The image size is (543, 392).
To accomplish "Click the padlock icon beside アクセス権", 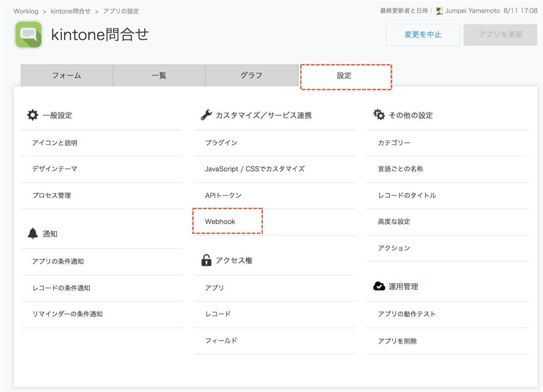I will tap(206, 260).
